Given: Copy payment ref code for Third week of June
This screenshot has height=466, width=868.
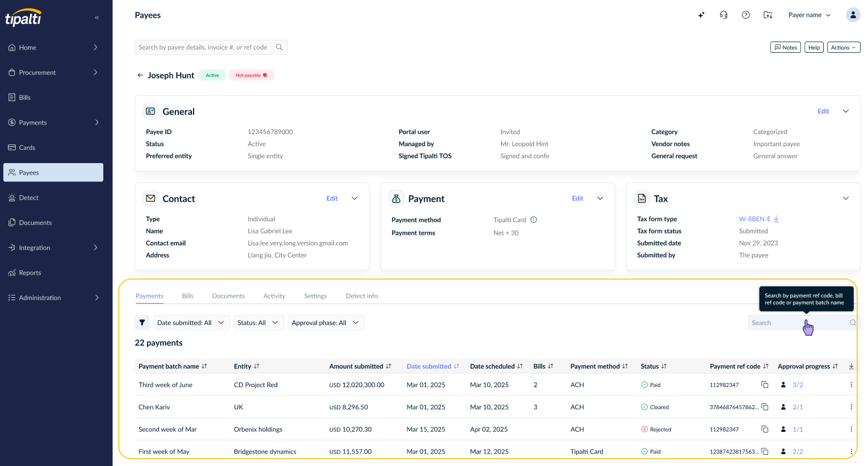Looking at the screenshot, I should [x=765, y=385].
